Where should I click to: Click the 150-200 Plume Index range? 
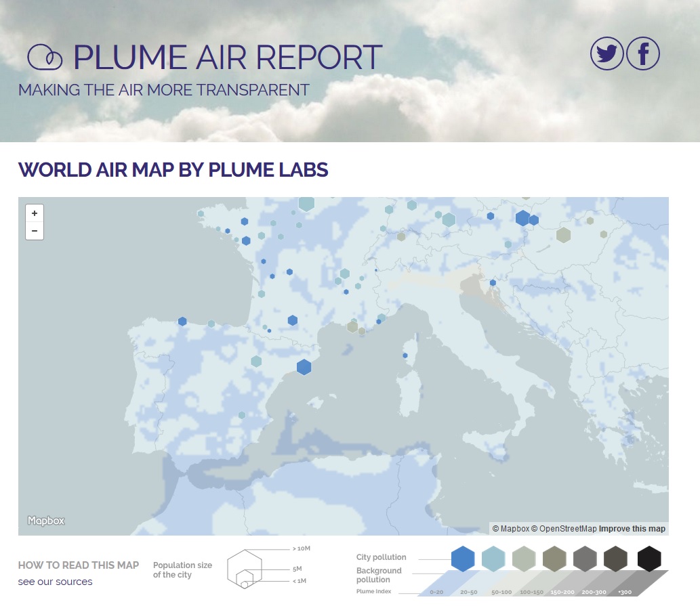(x=562, y=592)
